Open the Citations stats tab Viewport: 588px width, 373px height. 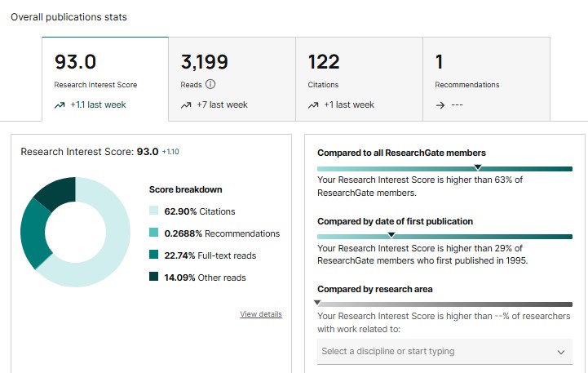pos(360,79)
